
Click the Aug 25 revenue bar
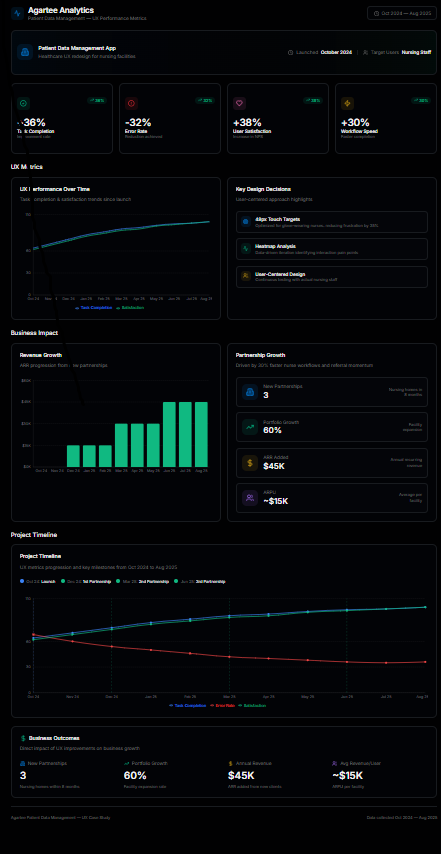201,434
